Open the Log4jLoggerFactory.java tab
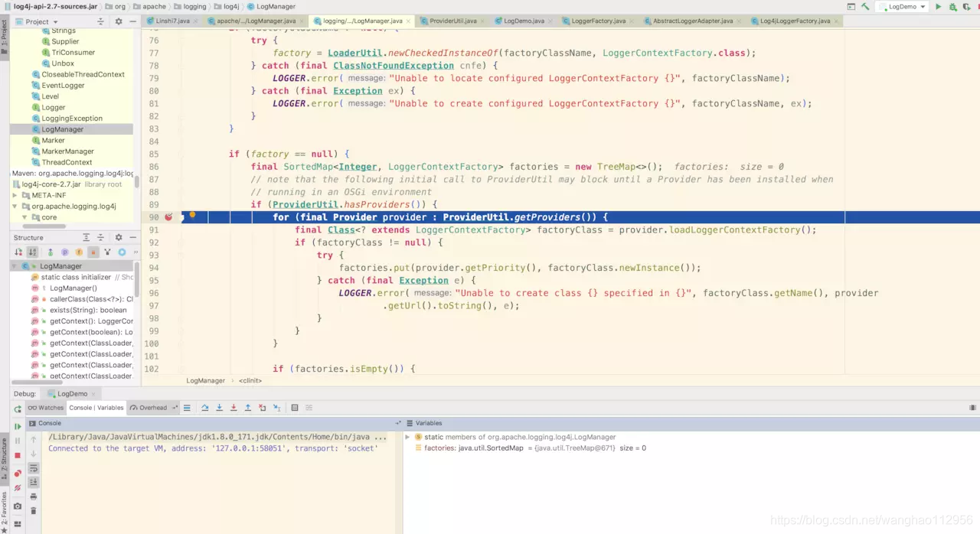The image size is (980, 534). coord(794,21)
